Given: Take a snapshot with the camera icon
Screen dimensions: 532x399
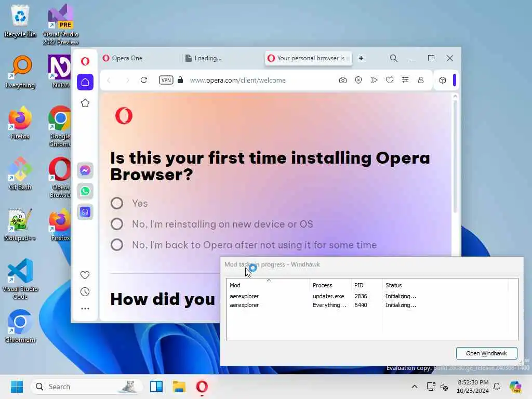Looking at the screenshot, I should click(x=343, y=80).
